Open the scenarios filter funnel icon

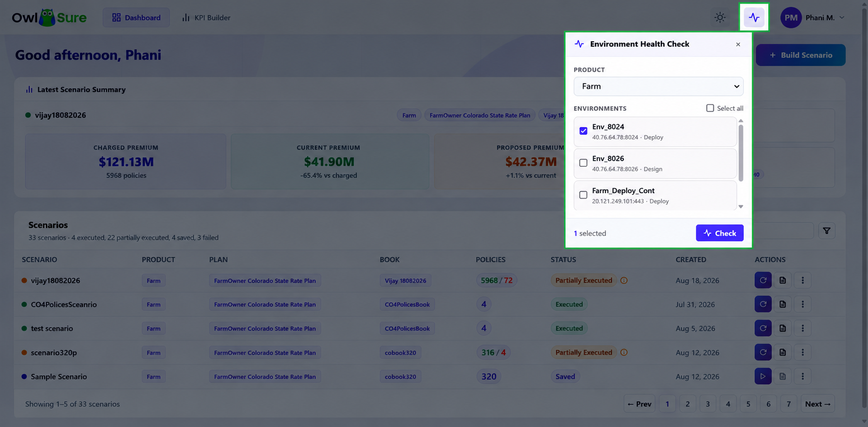(826, 231)
